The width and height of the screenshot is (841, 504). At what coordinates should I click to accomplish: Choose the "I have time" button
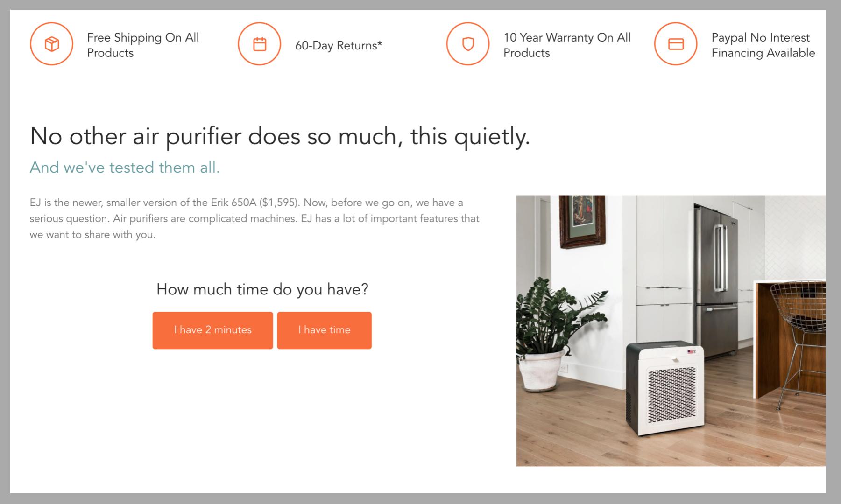tap(324, 330)
